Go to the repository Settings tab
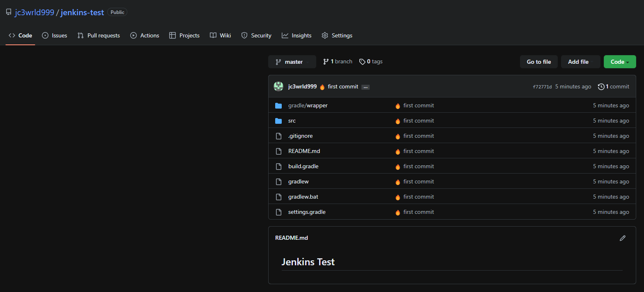 (337, 35)
